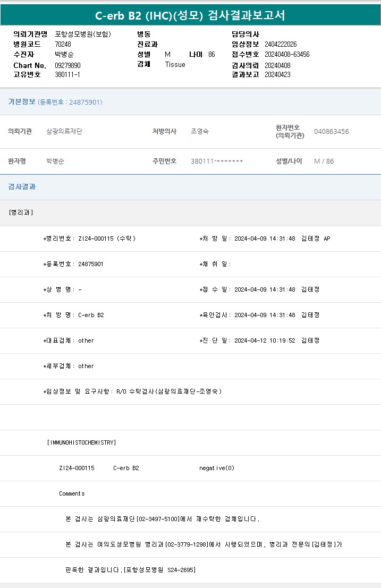Viewport: 381px width, 588px height.
Task: Select the 검사결과 section header
Action: (x=22, y=187)
